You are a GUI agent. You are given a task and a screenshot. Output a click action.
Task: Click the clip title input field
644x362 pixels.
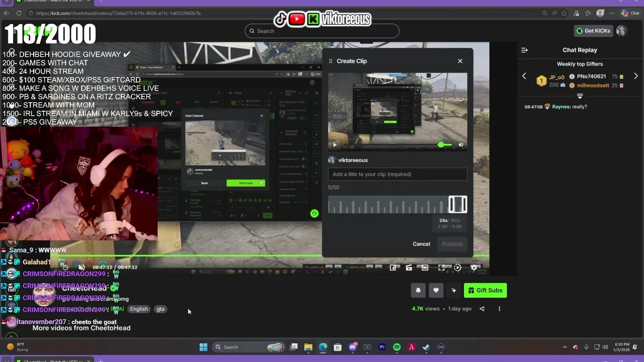click(x=397, y=174)
